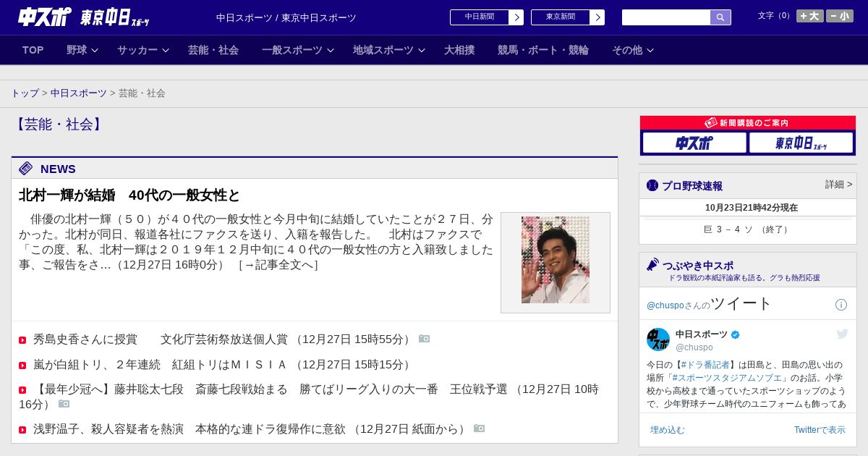The image size is (868, 456).
Task: Focus the site search input field
Action: 666,17
